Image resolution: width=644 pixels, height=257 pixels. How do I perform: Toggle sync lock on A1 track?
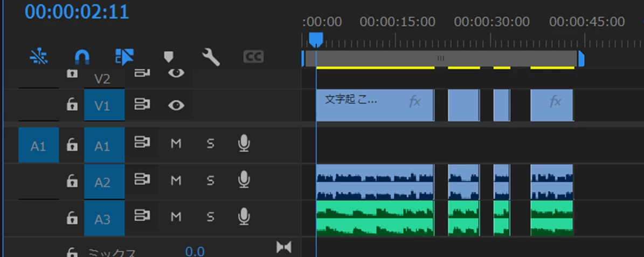[142, 143]
